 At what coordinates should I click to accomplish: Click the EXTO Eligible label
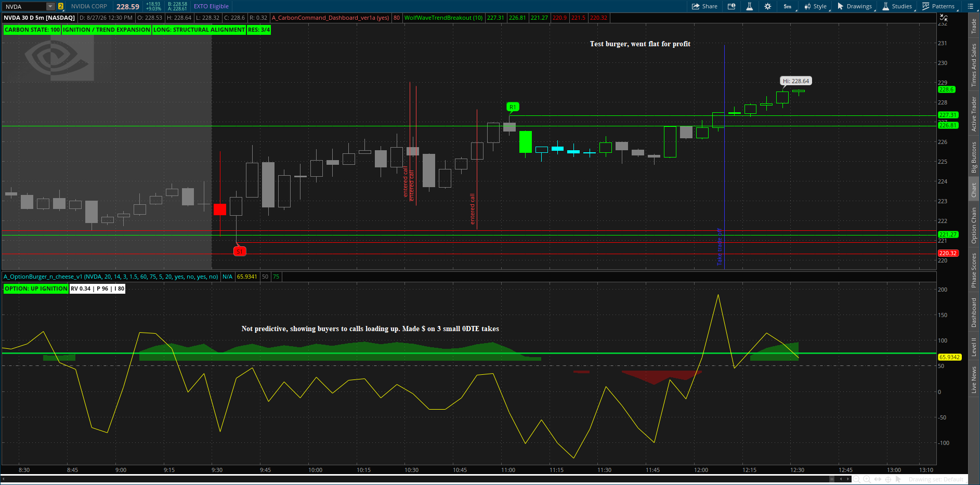[x=211, y=6]
